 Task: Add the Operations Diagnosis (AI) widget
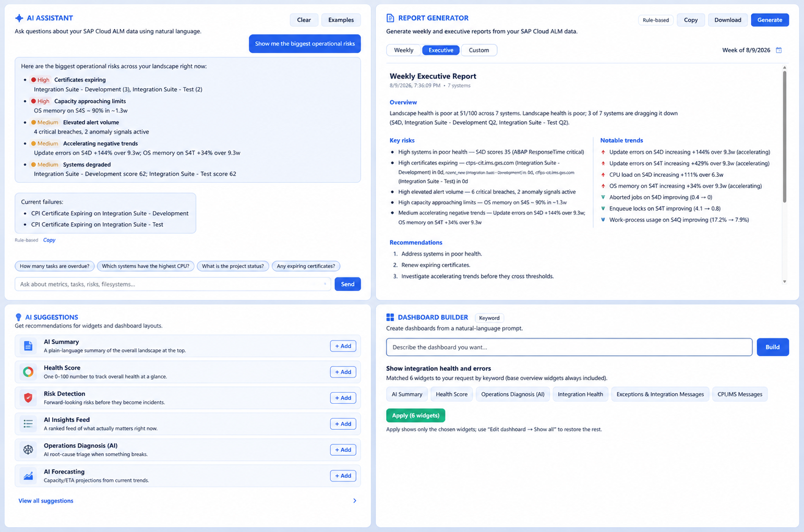(x=343, y=450)
